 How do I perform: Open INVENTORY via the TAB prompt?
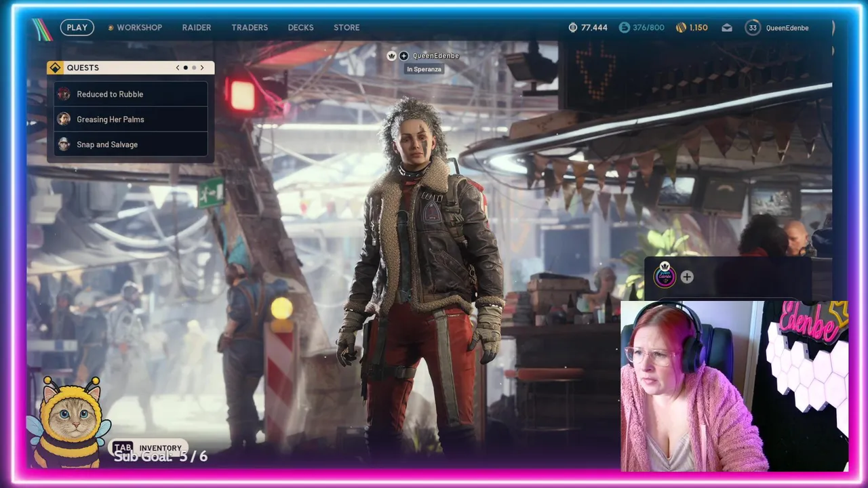point(148,447)
